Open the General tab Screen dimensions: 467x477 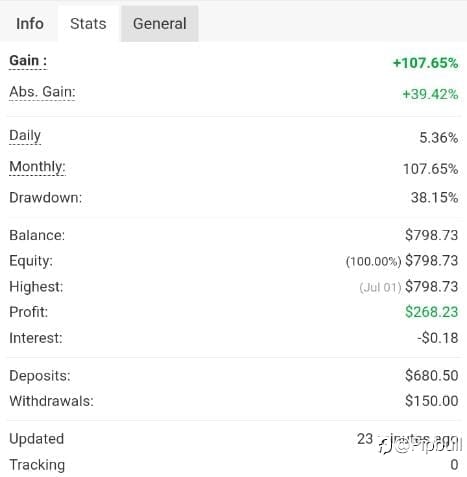click(160, 24)
